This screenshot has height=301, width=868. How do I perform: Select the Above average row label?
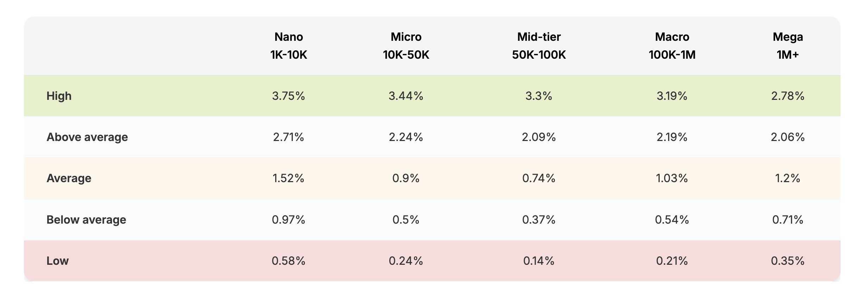click(87, 137)
